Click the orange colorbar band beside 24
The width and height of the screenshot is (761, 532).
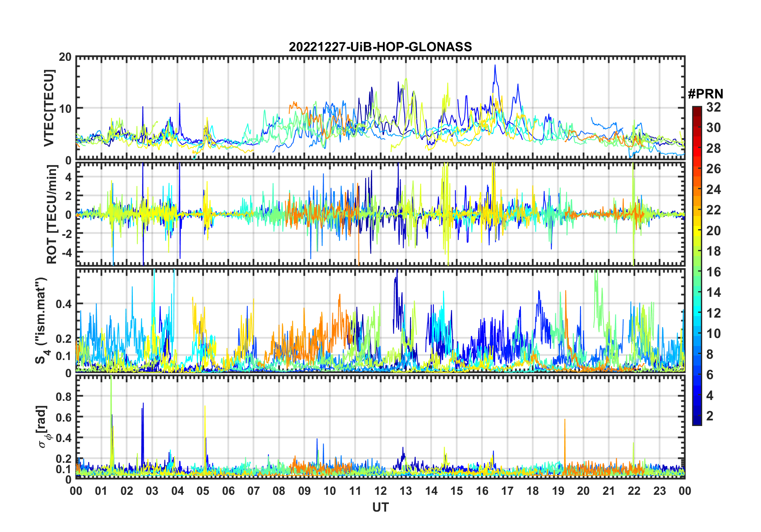(697, 189)
